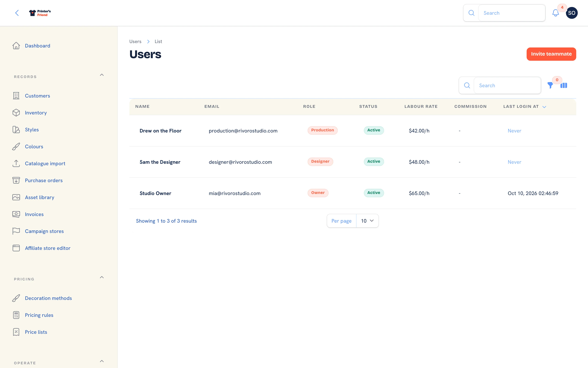Image resolution: width=588 pixels, height=368 pixels.
Task: Click the Inventory cube icon
Action: pyautogui.click(x=16, y=113)
